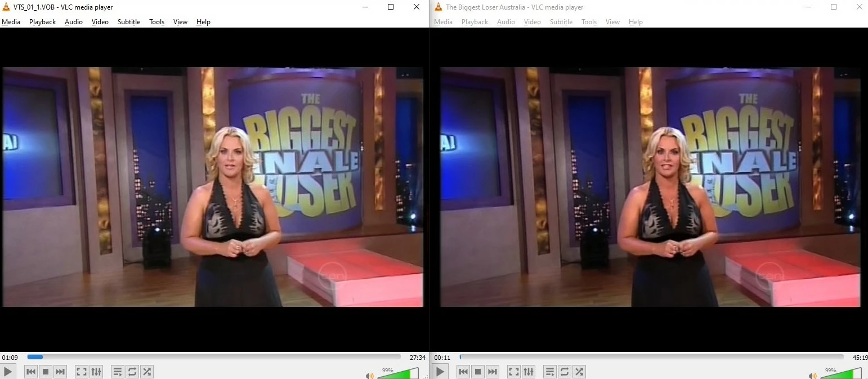Screen dimensions: 868x379
Task: Play video in Biggest Loser Australia window
Action: (440, 372)
